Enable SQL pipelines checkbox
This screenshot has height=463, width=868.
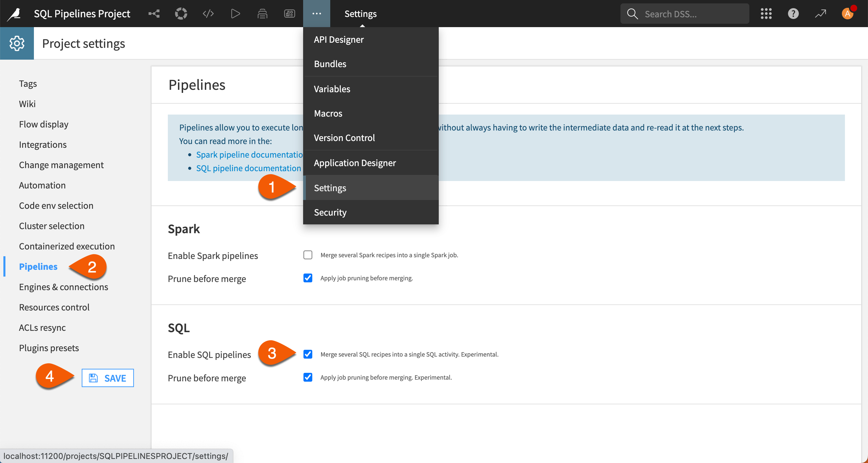click(308, 354)
